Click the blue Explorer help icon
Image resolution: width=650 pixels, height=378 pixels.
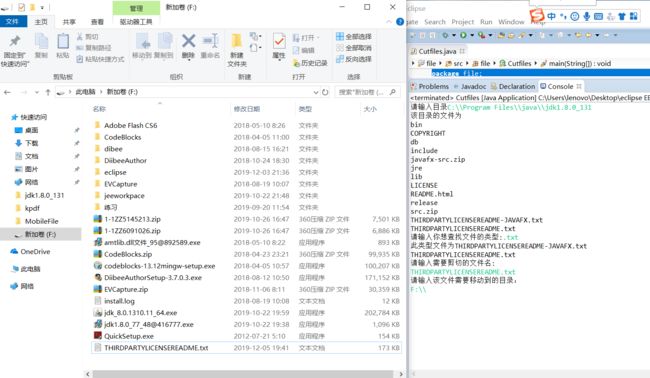(400, 22)
